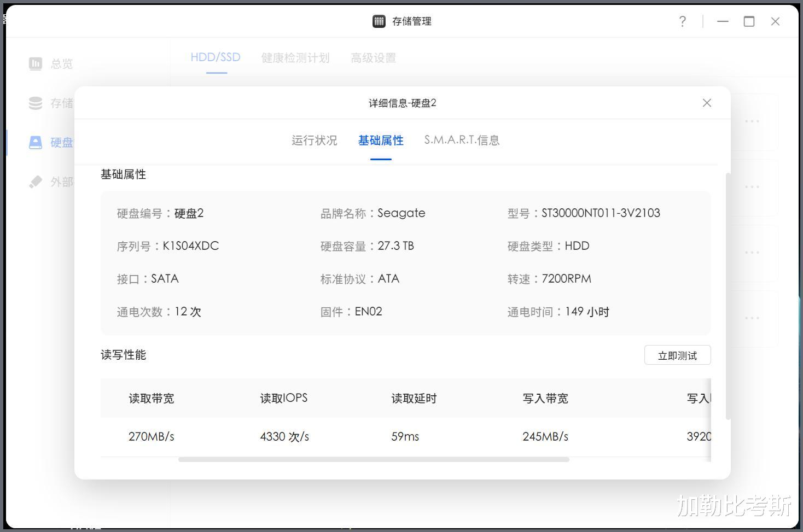Screen dimensions: 803x532
Task: Click the interface value SATA
Action: pos(165,279)
